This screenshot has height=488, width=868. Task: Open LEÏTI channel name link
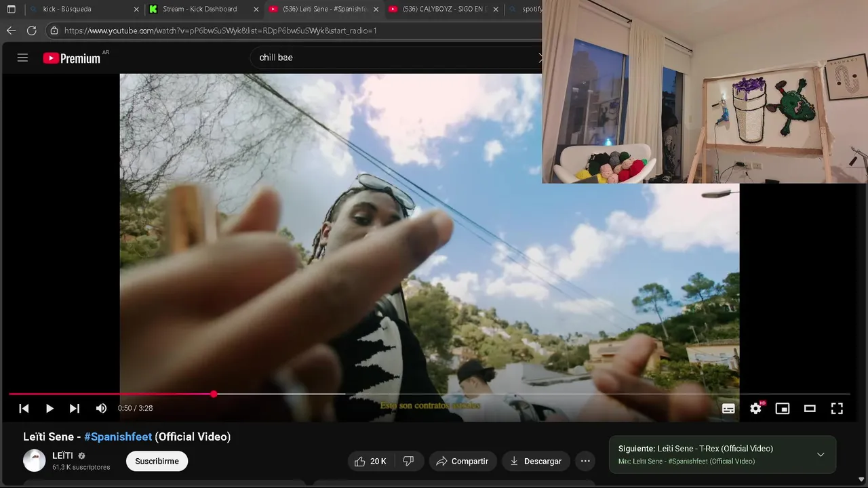[x=62, y=455]
